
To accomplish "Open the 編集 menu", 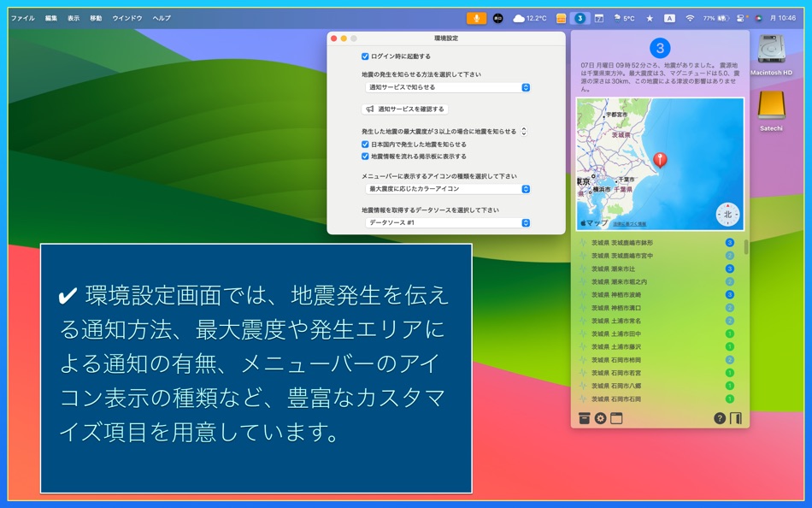I will [x=50, y=18].
